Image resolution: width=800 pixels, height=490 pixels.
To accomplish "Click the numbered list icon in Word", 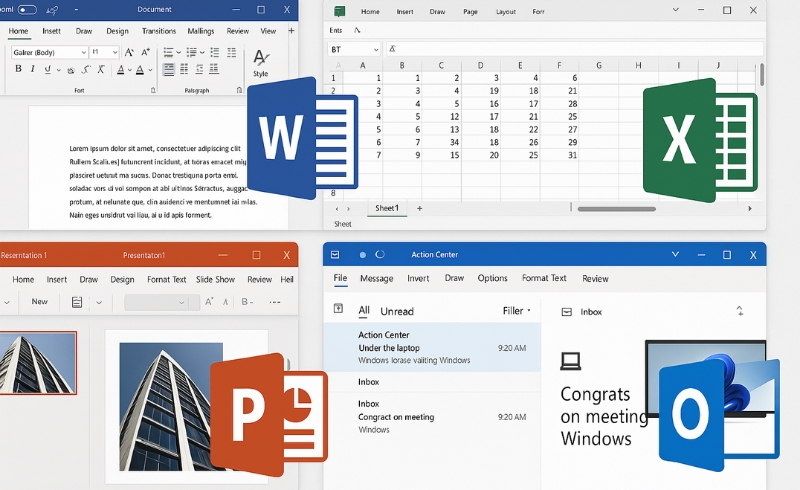I will [x=191, y=52].
